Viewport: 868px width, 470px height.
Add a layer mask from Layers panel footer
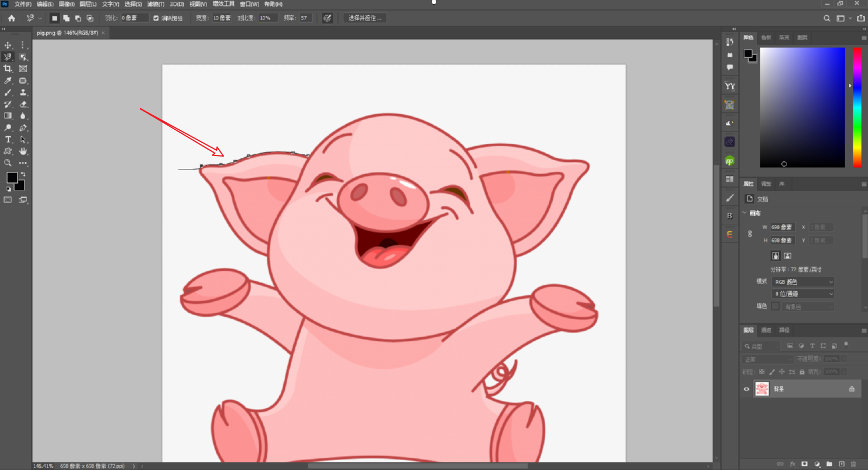[x=804, y=464]
